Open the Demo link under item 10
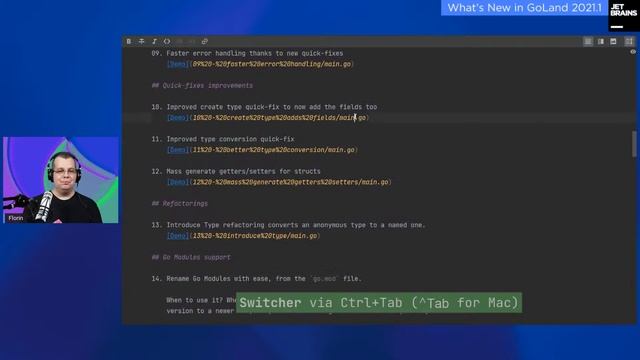Image resolution: width=640 pixels, height=360 pixels. 178,118
